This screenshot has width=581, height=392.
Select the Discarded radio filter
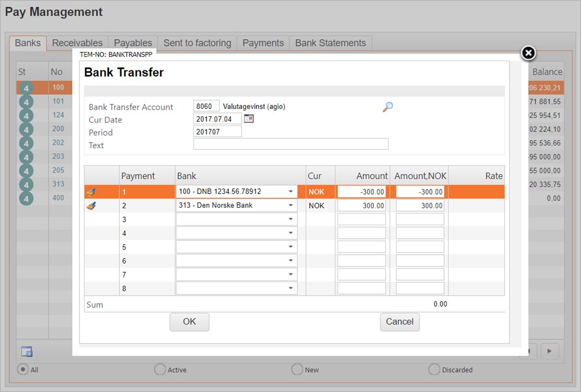434,369
